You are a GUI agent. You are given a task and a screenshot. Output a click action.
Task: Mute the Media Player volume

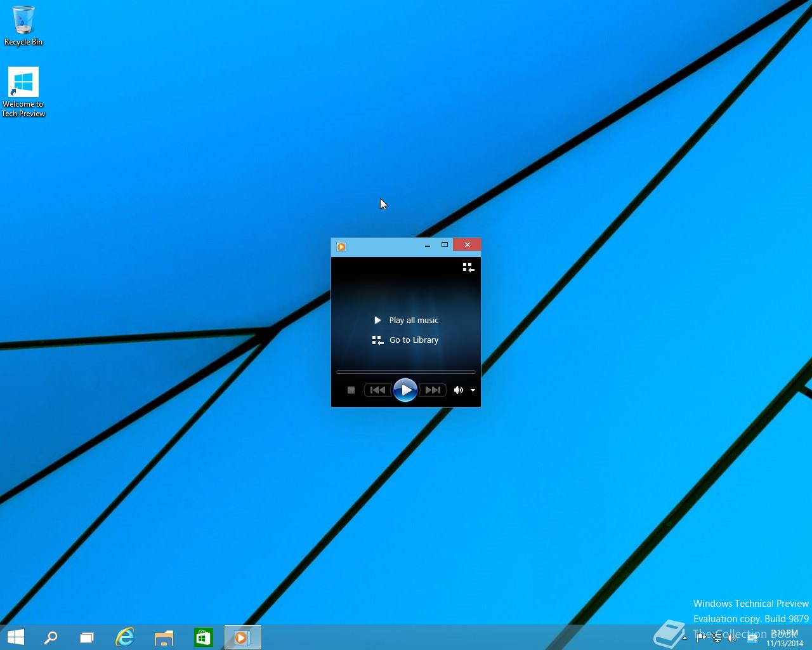[458, 390]
